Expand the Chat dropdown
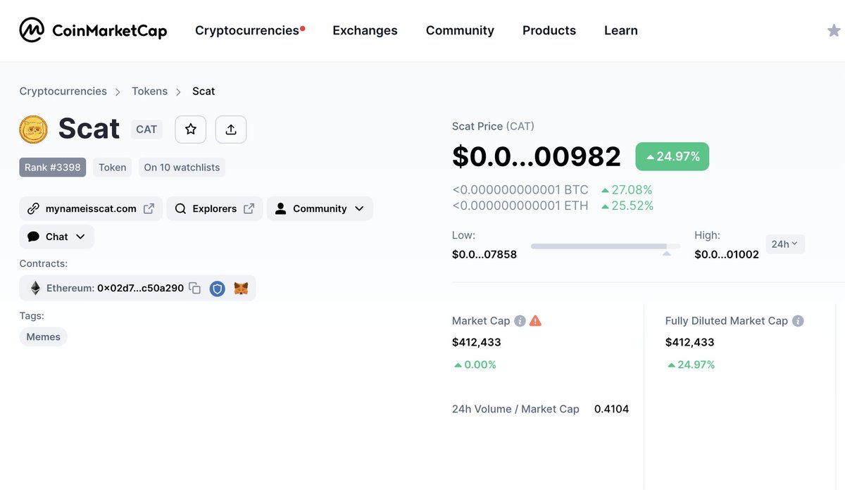This screenshot has height=504, width=845. click(57, 237)
